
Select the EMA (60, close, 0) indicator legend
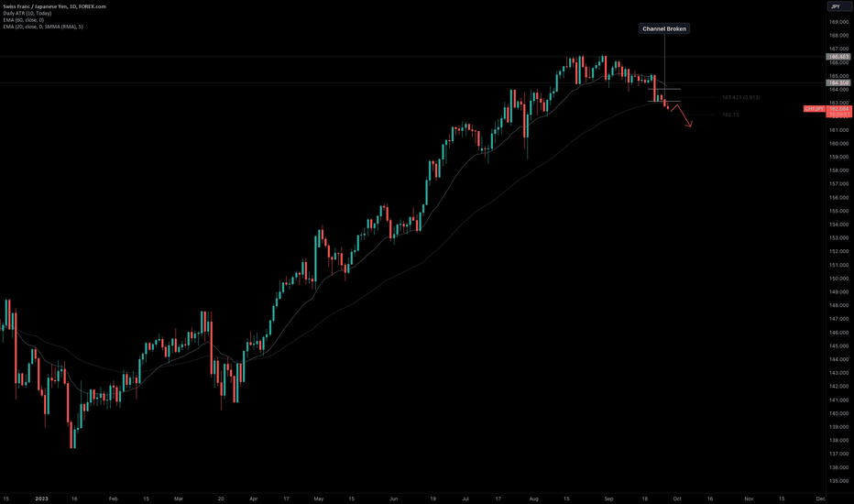click(24, 19)
